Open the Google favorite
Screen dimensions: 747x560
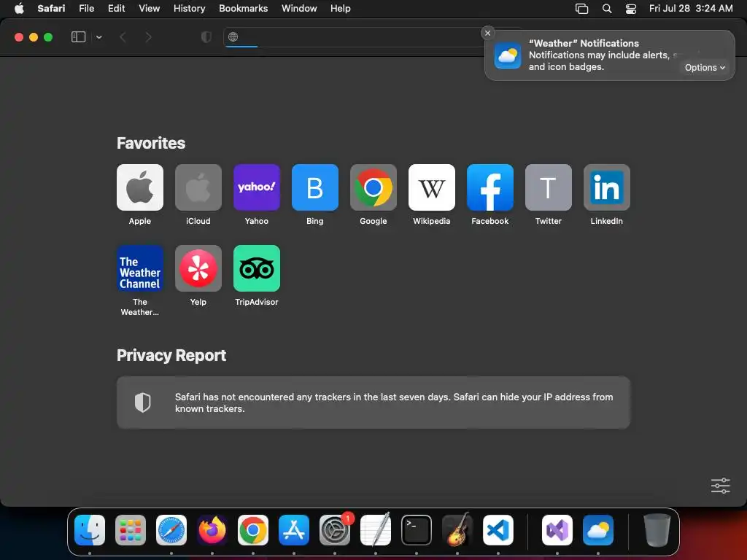pyautogui.click(x=373, y=187)
